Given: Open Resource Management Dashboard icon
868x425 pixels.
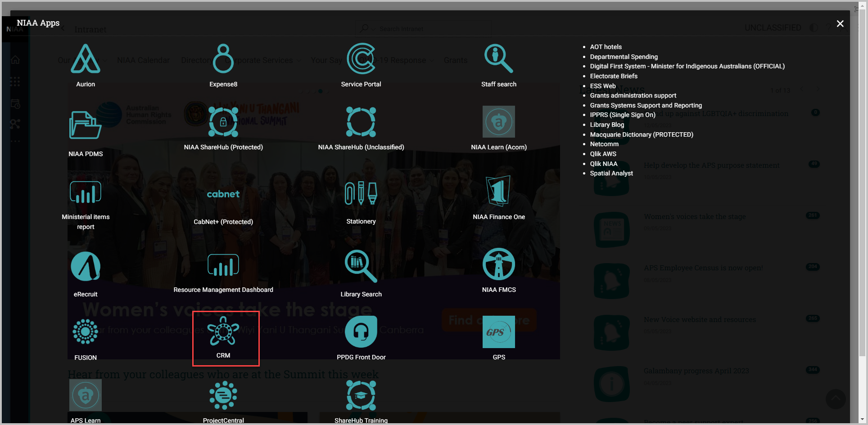Looking at the screenshot, I should (x=223, y=265).
